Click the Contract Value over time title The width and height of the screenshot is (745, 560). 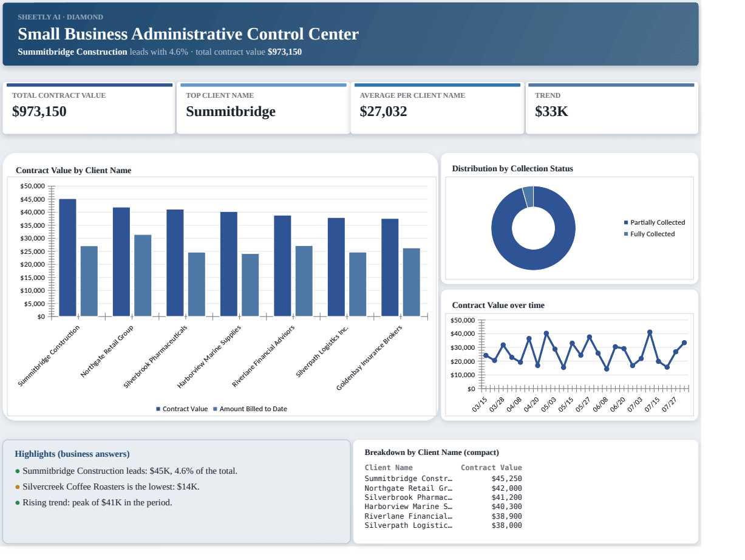pyautogui.click(x=498, y=306)
